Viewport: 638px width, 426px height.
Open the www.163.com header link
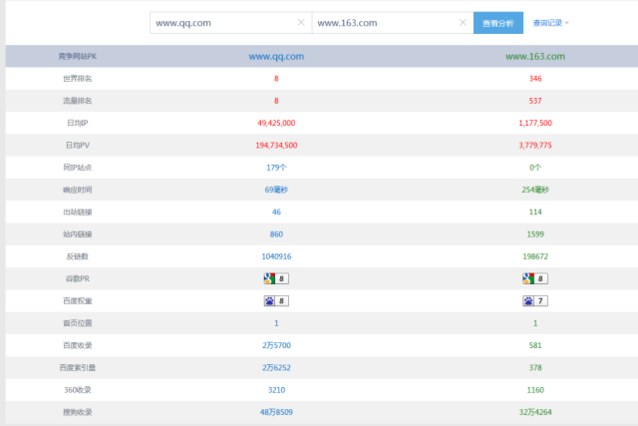tap(535, 56)
